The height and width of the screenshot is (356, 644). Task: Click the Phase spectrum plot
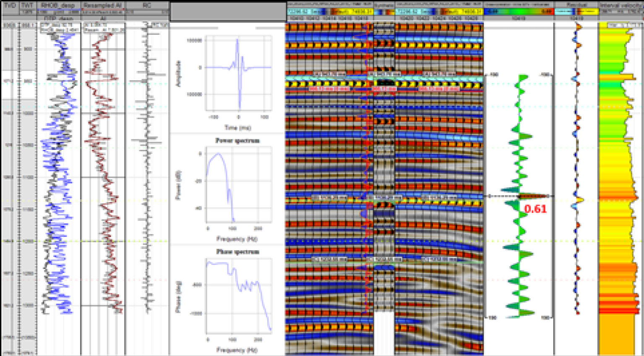pos(238,296)
